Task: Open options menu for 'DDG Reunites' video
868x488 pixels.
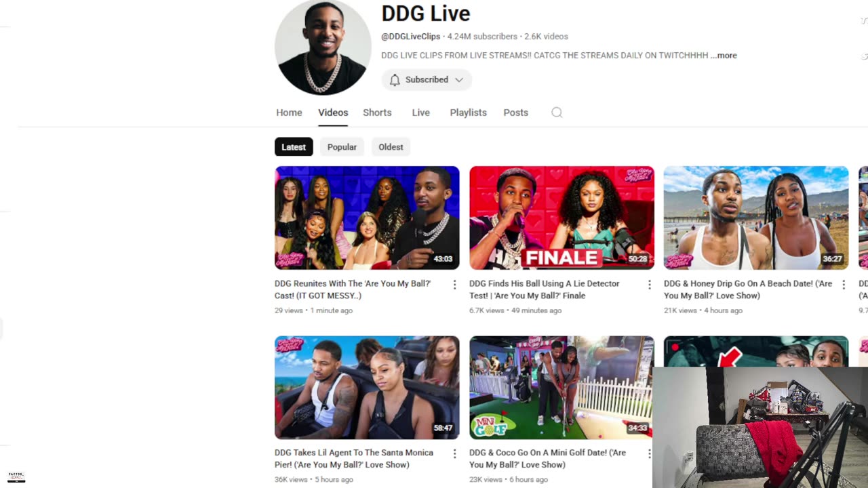Action: 454,285
